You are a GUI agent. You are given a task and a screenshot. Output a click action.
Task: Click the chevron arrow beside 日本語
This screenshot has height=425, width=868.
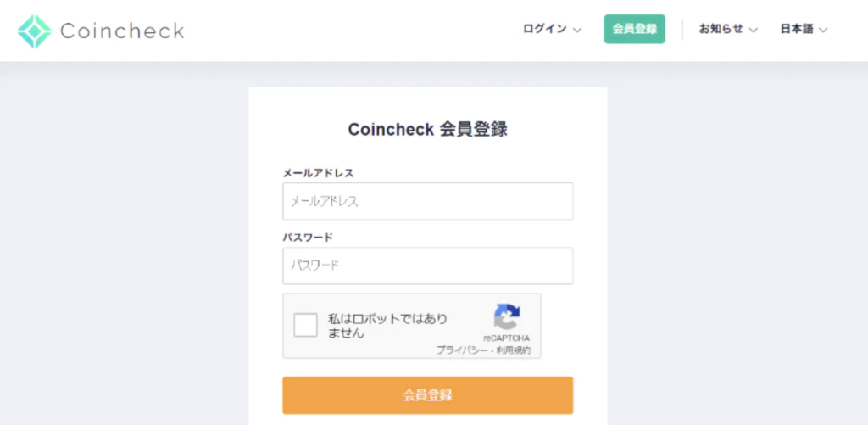click(x=822, y=30)
